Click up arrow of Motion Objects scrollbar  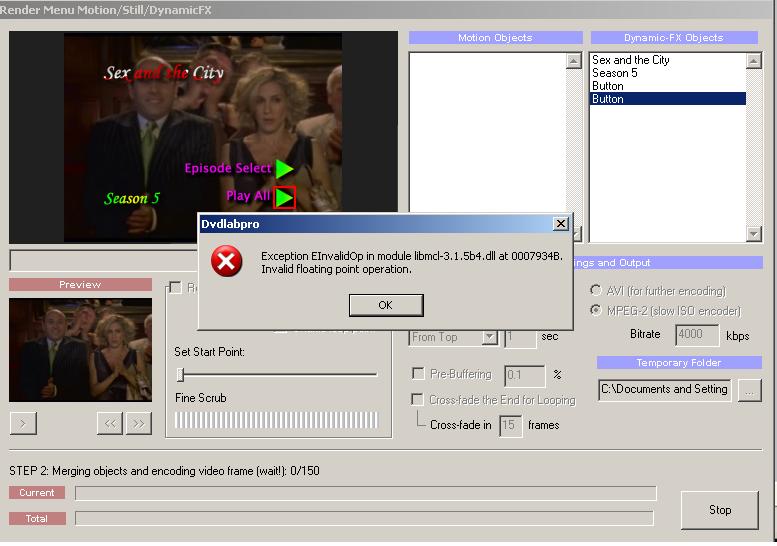pyautogui.click(x=574, y=61)
